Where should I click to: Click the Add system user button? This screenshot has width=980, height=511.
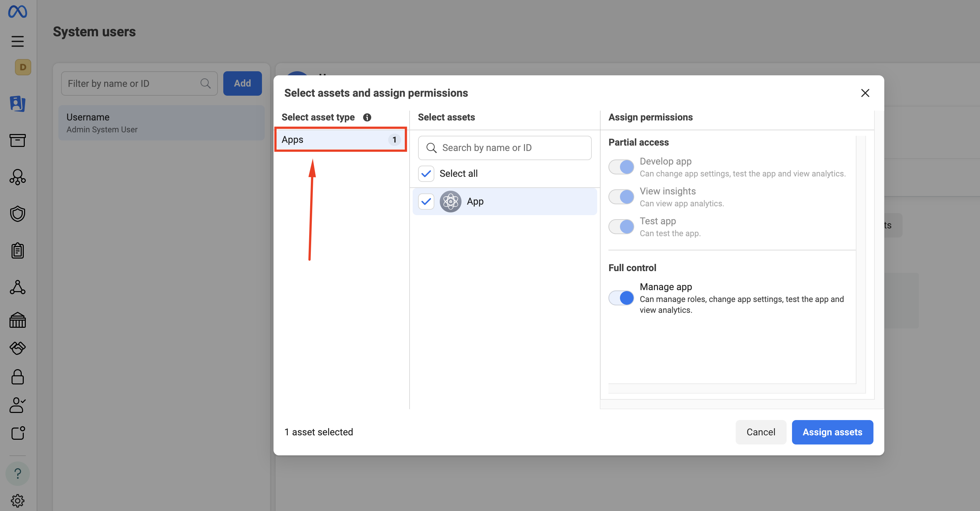[242, 83]
